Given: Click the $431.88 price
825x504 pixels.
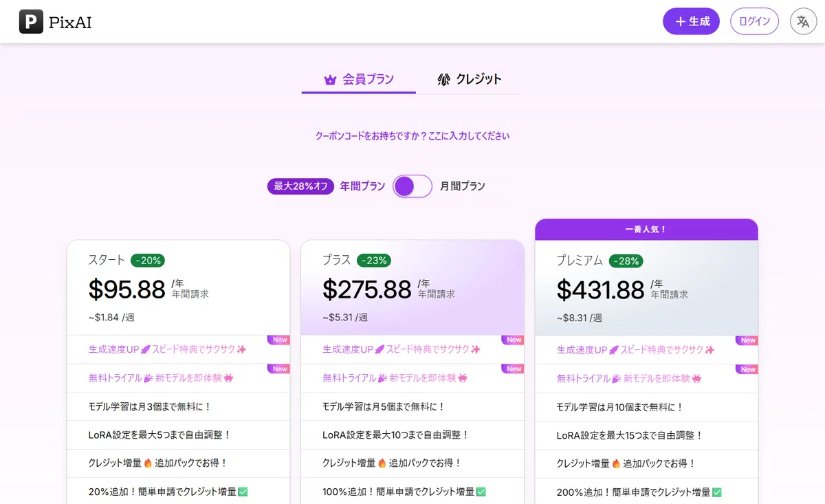Looking at the screenshot, I should (601, 289).
